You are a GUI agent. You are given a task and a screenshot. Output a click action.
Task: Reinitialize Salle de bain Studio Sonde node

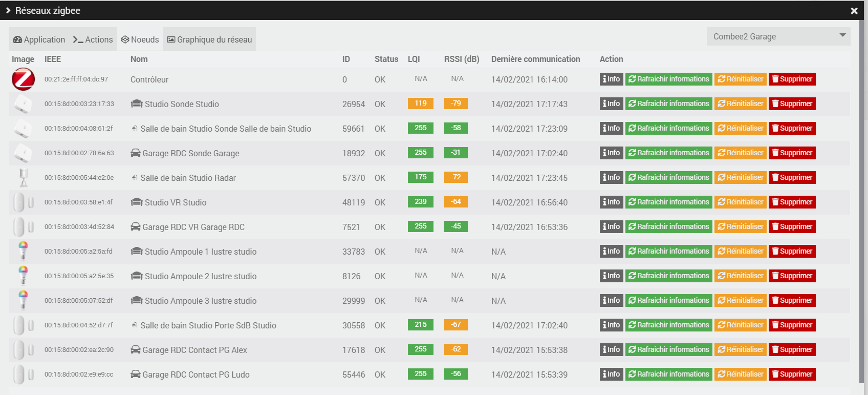[741, 128]
